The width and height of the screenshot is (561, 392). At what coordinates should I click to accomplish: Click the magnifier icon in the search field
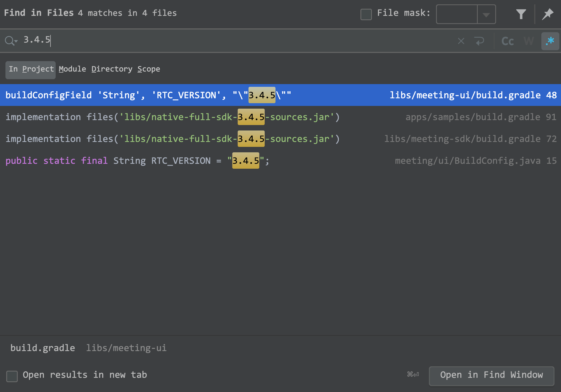tap(9, 40)
